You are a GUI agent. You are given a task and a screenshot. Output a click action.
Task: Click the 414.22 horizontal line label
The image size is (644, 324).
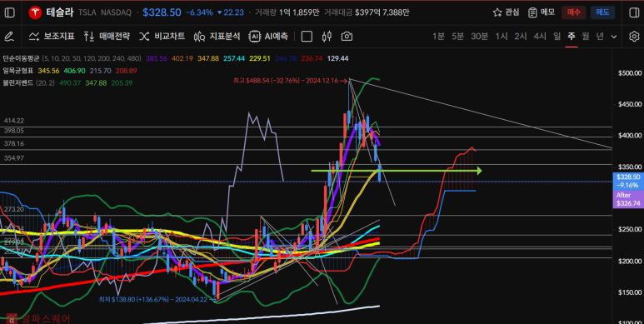pos(14,121)
